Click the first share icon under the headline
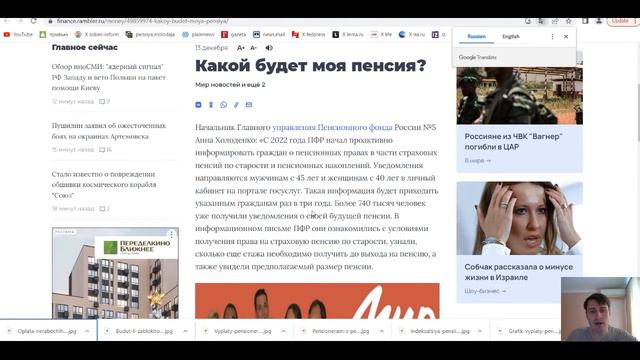The width and height of the screenshot is (640, 360). point(198,105)
